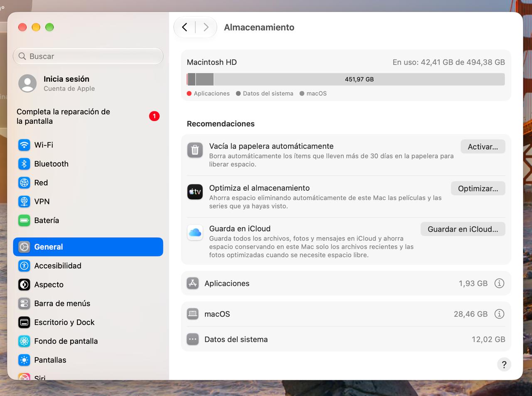Click the iCloud cloud icon
Viewport: 532px width, 396px height.
[x=195, y=233]
